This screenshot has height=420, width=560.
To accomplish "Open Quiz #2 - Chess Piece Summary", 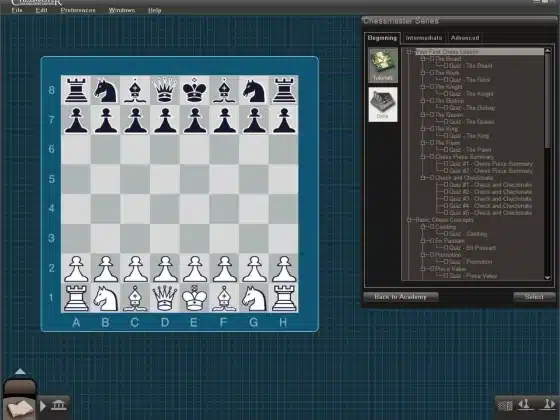I will [491, 171].
